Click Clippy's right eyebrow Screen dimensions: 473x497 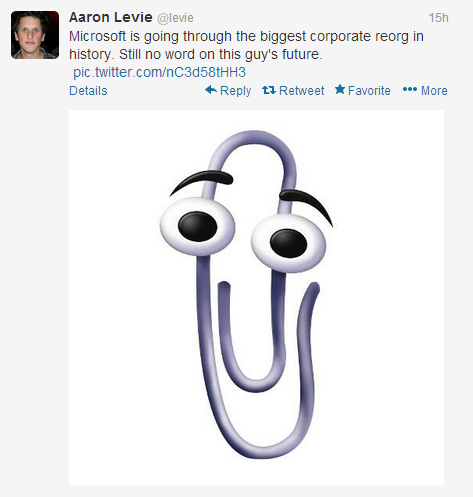point(306,205)
